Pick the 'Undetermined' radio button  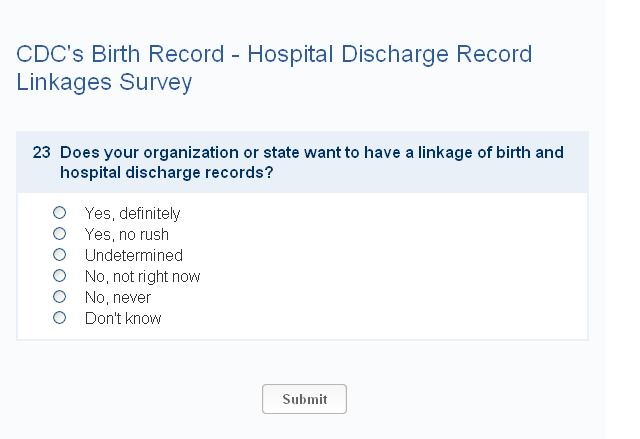[59, 255]
